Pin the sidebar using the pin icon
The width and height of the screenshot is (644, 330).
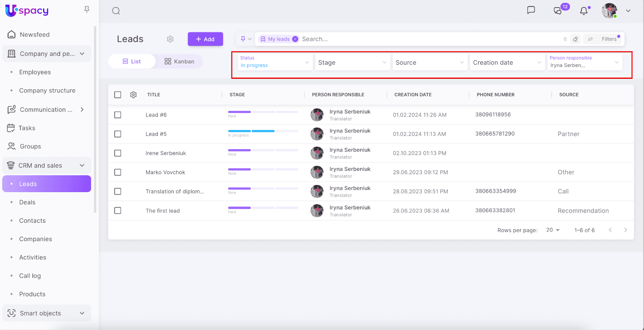(x=87, y=9)
